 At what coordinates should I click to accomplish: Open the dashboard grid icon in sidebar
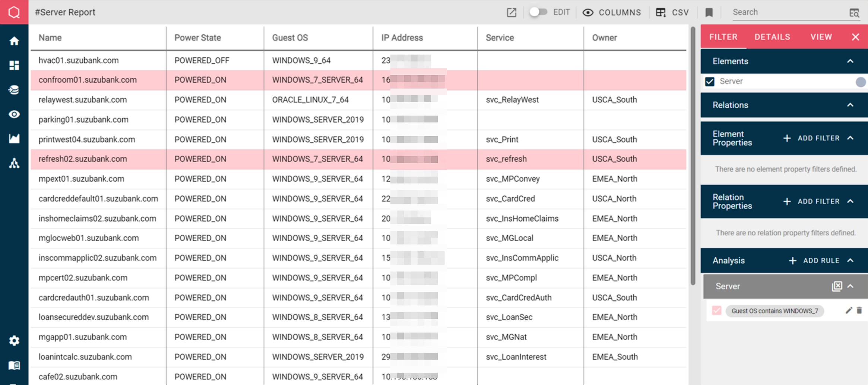click(x=14, y=66)
